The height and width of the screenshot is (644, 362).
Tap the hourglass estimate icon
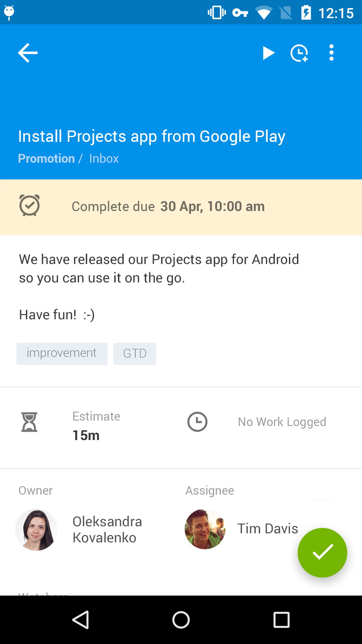click(29, 422)
